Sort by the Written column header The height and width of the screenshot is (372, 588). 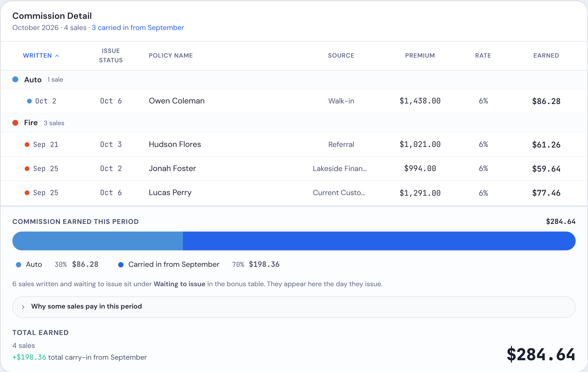point(41,56)
